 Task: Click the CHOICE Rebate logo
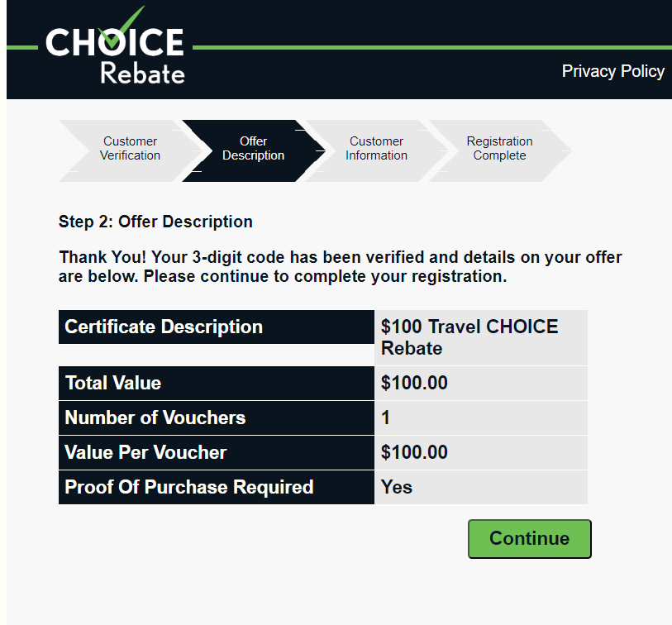(115, 45)
